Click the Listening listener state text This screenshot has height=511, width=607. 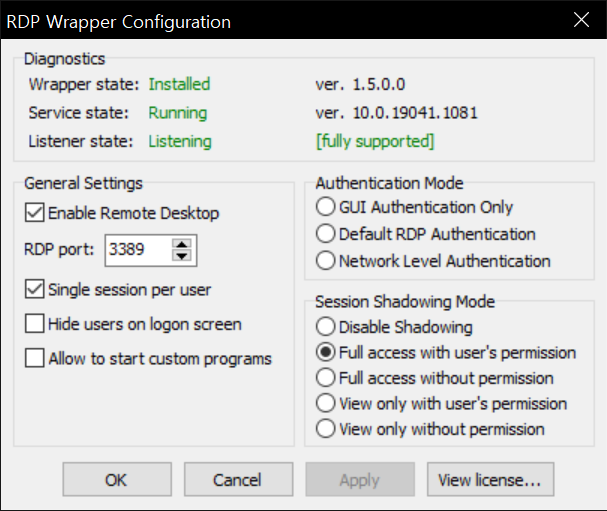pyautogui.click(x=180, y=142)
